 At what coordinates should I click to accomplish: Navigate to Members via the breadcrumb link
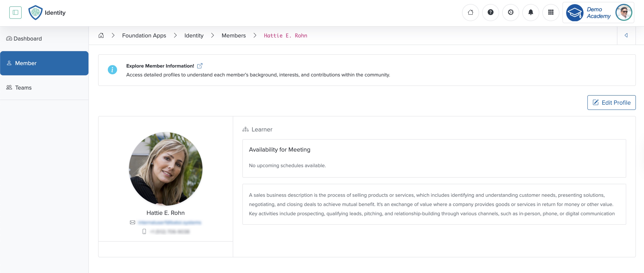click(x=234, y=35)
